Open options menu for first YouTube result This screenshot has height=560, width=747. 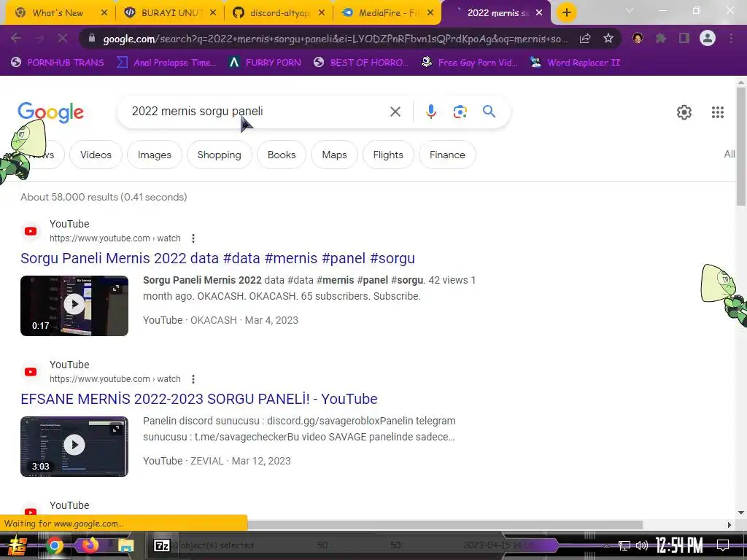pos(193,238)
